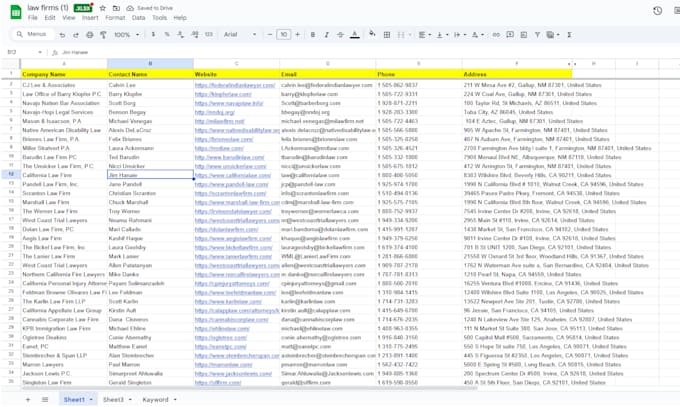The width and height of the screenshot is (680, 407).
Task: Open the Tools menu
Action: tap(160, 18)
